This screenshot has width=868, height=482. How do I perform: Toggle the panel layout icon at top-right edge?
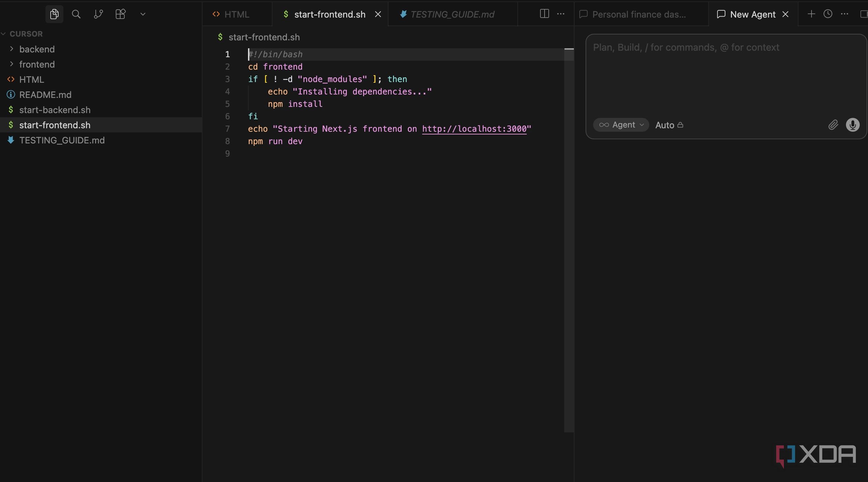864,14
